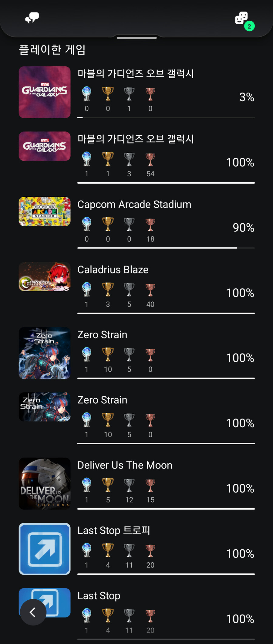Open Capcom Arcade Stadium game title

pos(134,205)
